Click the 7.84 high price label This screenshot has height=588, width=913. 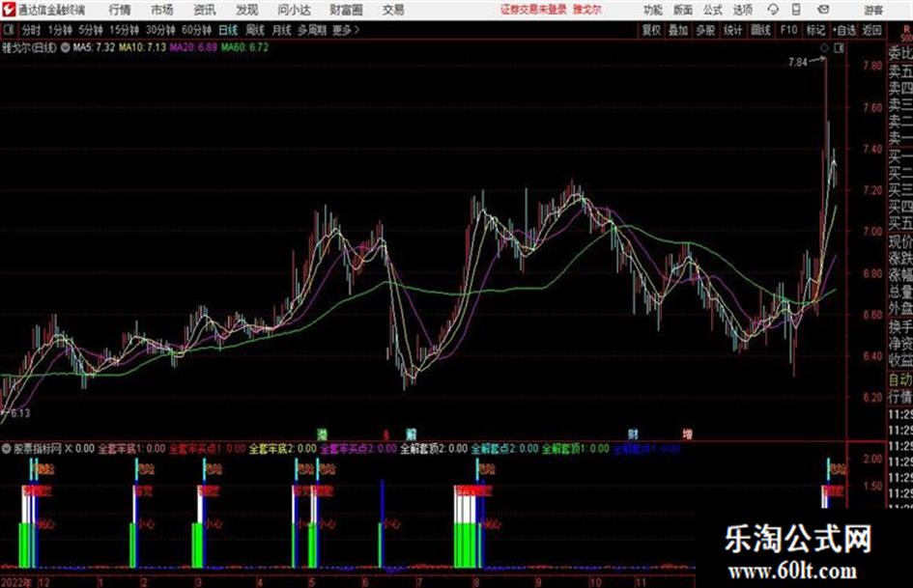pyautogui.click(x=798, y=62)
